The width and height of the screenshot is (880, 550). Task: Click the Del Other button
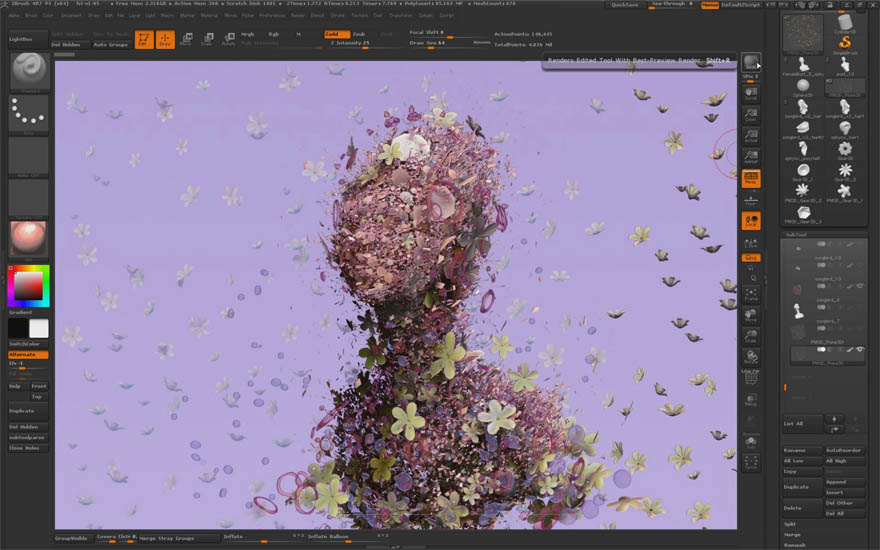point(845,503)
